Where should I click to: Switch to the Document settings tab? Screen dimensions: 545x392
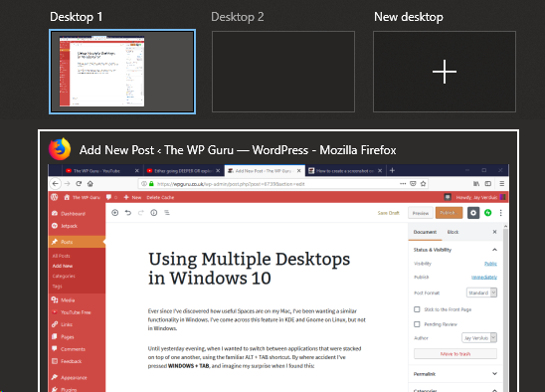(x=425, y=232)
